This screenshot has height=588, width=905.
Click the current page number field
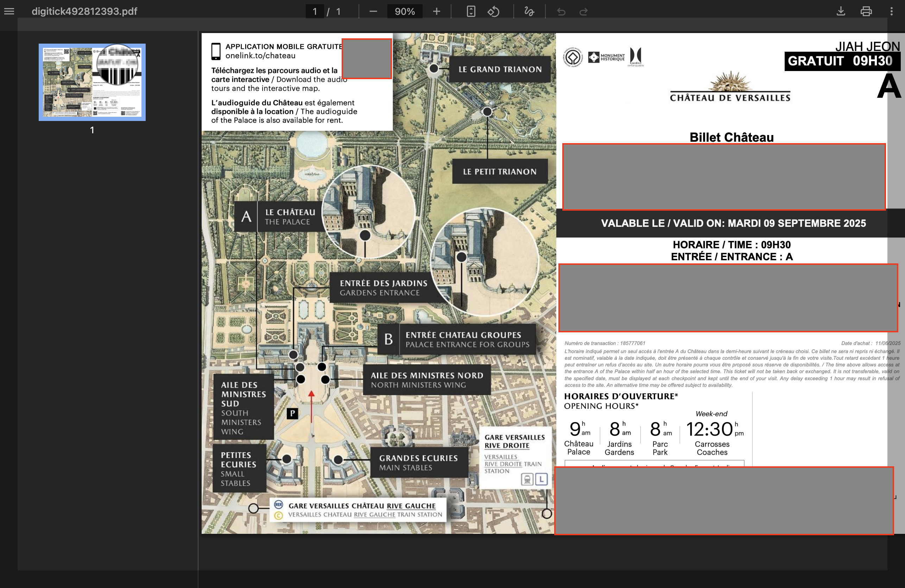[315, 11]
